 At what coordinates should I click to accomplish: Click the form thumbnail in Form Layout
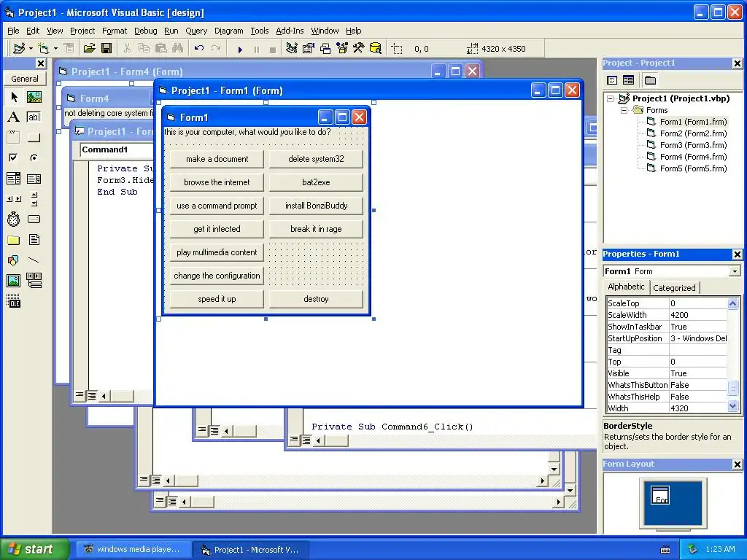(x=660, y=495)
